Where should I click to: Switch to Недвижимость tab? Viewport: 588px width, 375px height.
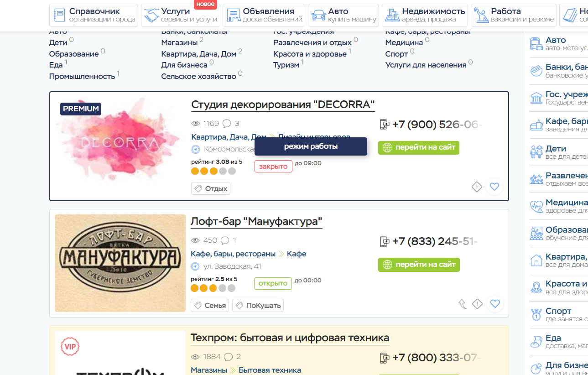(x=425, y=15)
